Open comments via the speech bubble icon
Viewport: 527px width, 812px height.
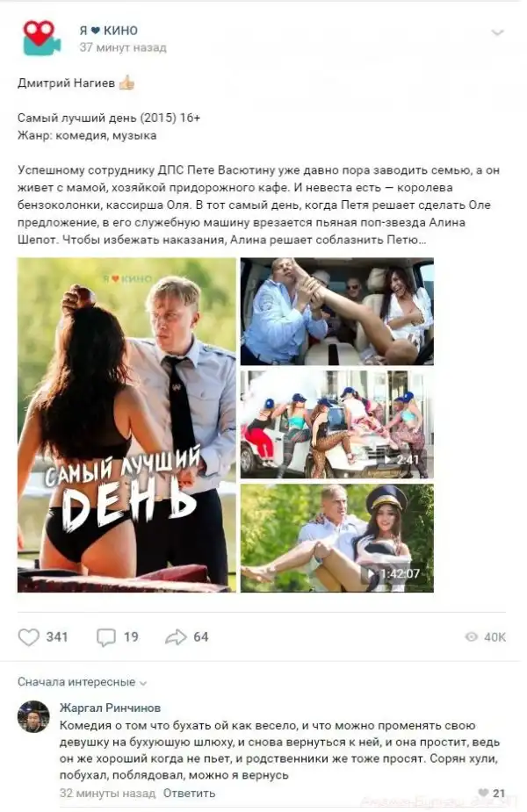point(106,637)
